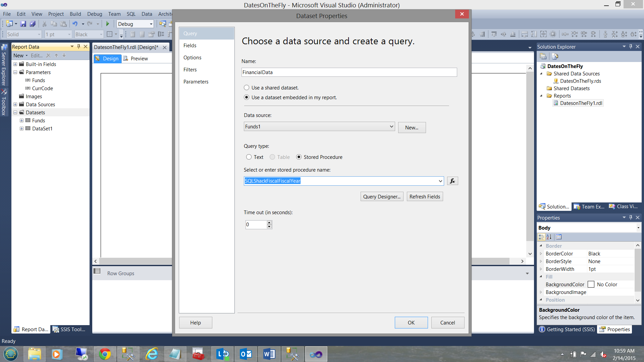644x362 pixels.
Task: Select the Use a shared dataset option
Action: [247, 88]
